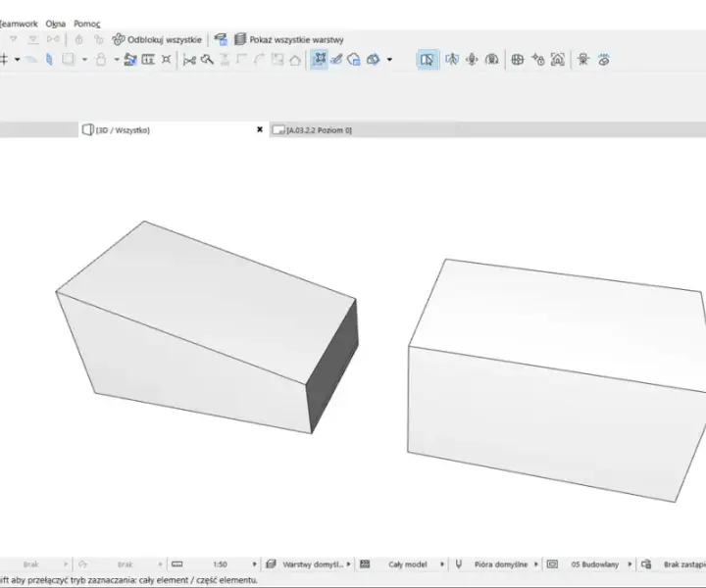Image resolution: width=706 pixels, height=588 pixels.
Task: Toggle the highlighted group suspend icon
Action: [319, 60]
